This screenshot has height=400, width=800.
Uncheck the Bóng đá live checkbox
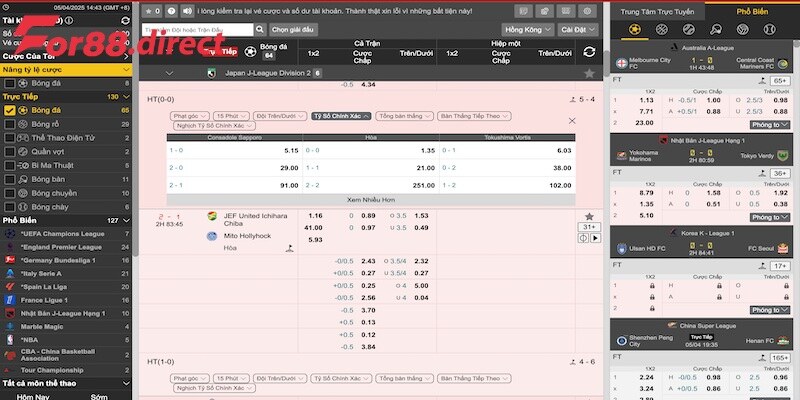coord(9,110)
